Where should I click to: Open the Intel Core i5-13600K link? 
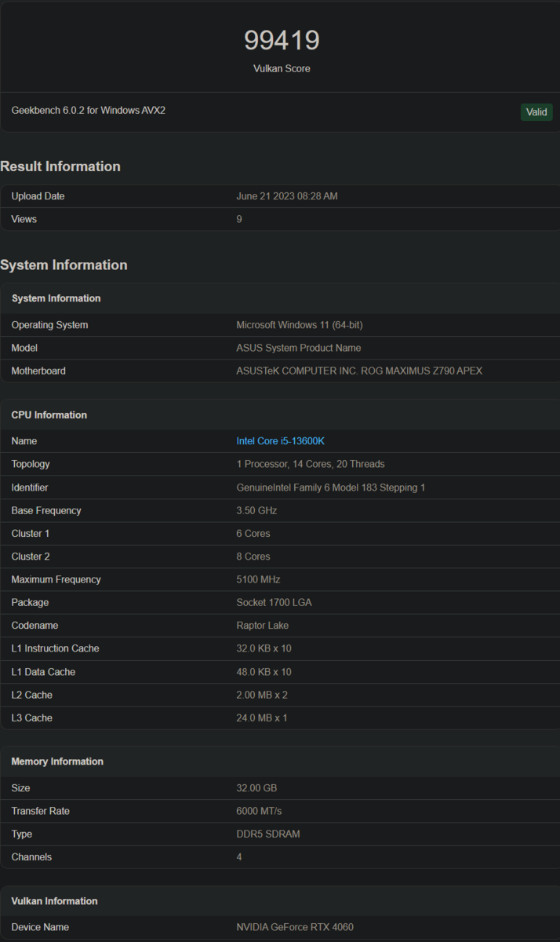coord(280,441)
